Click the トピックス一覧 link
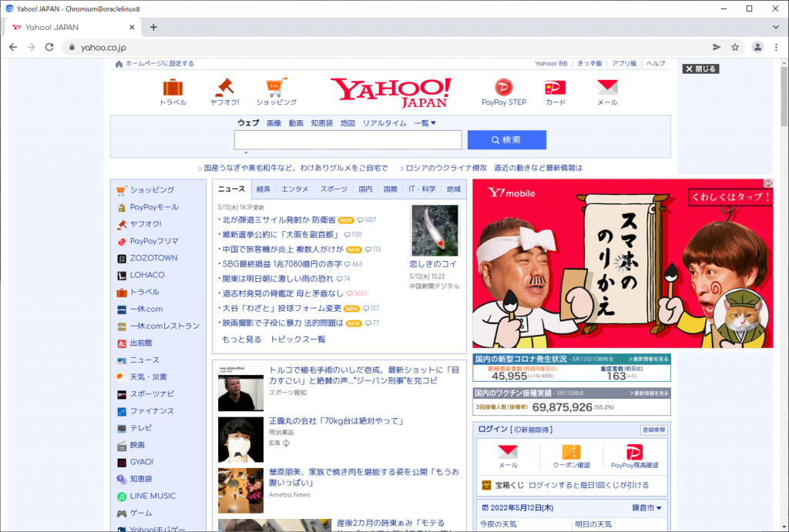 click(x=298, y=340)
